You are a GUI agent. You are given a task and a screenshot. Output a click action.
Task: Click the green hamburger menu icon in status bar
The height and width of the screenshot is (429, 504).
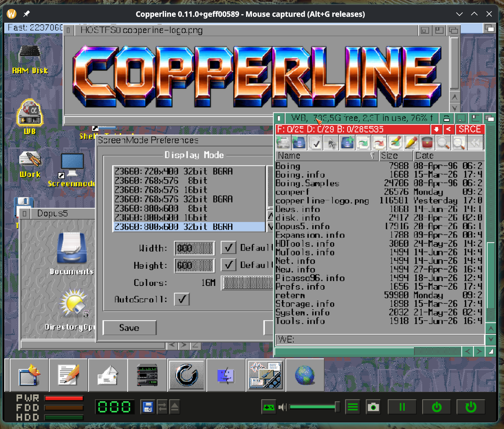pos(353,407)
